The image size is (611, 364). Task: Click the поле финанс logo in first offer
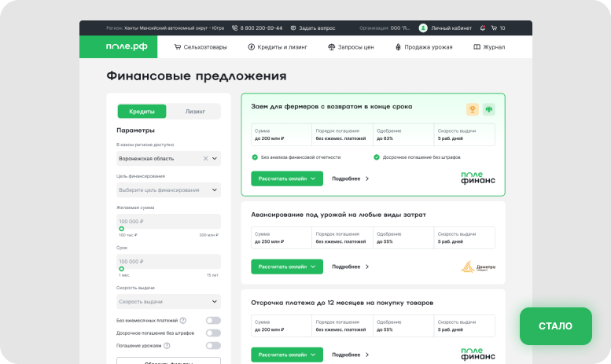(x=478, y=178)
